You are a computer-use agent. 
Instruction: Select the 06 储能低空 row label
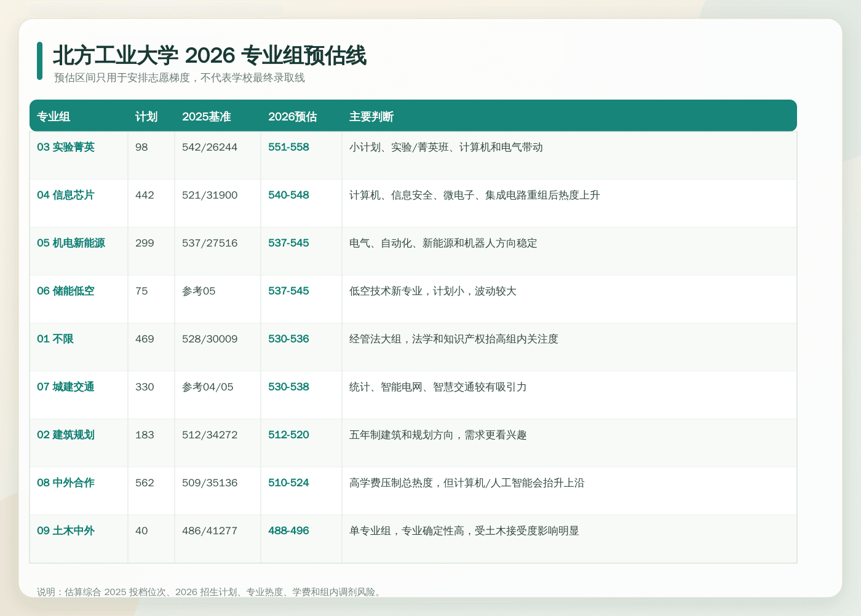coord(66,291)
